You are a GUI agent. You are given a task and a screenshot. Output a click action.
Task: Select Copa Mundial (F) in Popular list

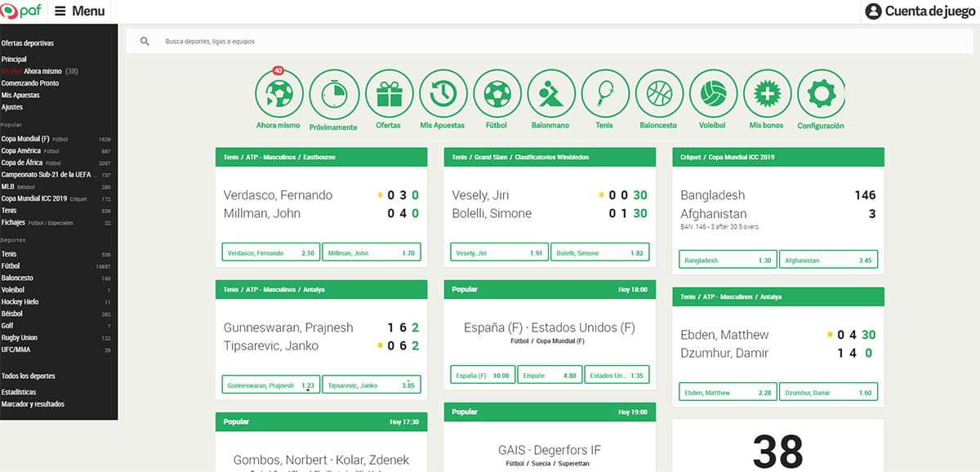[56, 139]
